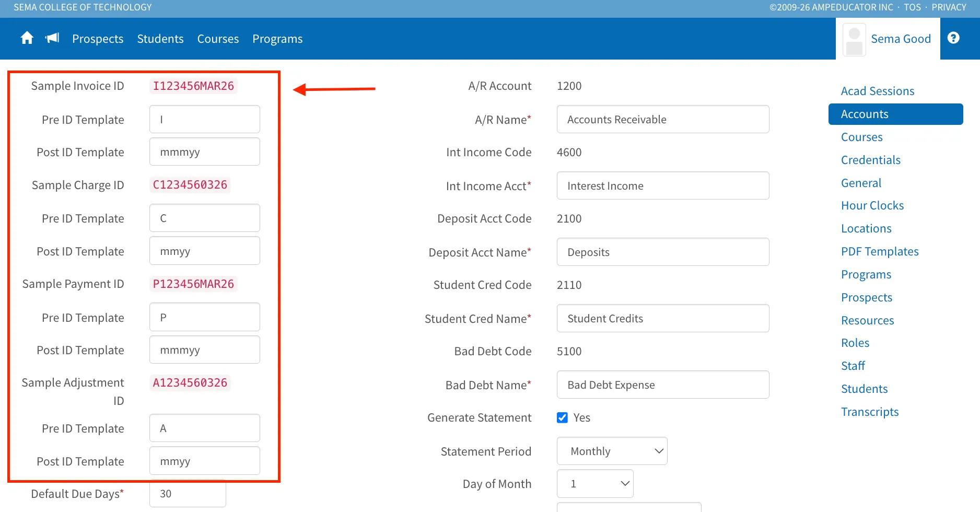Image resolution: width=980 pixels, height=512 pixels.
Task: Click the sample charge ID C1234560326
Action: 190,184
